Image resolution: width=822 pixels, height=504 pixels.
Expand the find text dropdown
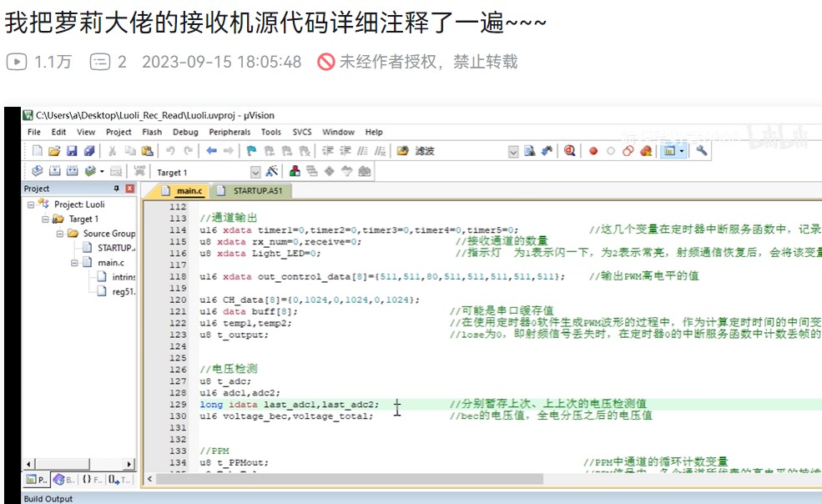[x=514, y=151]
